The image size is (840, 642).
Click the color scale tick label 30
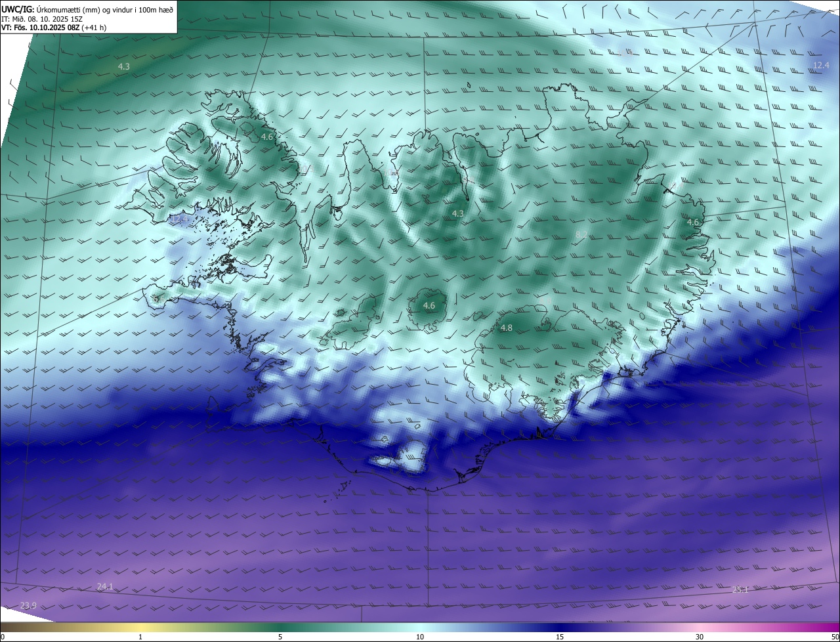700,637
